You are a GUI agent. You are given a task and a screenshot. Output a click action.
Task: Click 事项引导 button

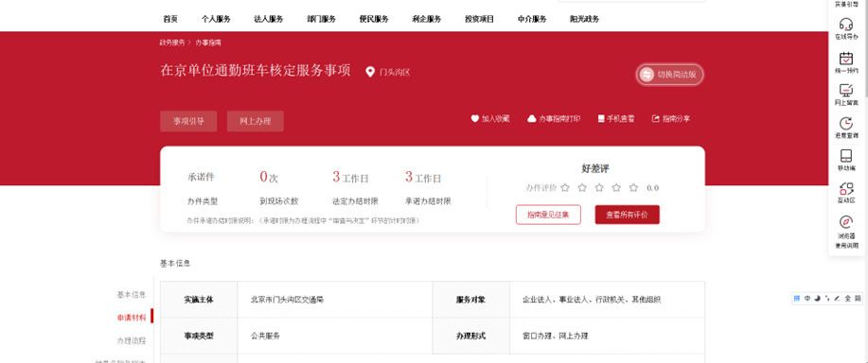coord(188,122)
